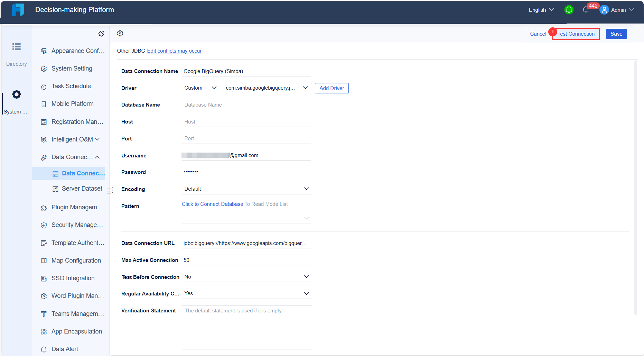The image size is (644, 356).
Task: Click Edit conflicts may occur link
Action: pyautogui.click(x=174, y=51)
